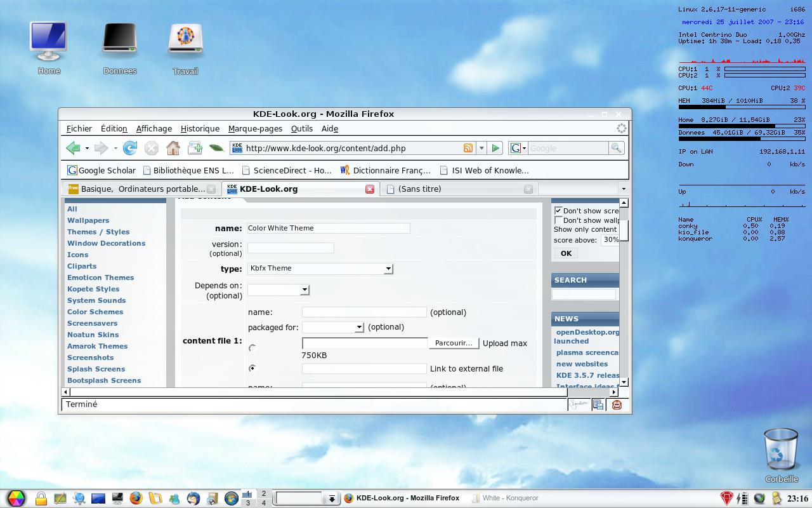Click the search magnifier icon
Viewport: 812px width, 508px height.
tap(615, 148)
